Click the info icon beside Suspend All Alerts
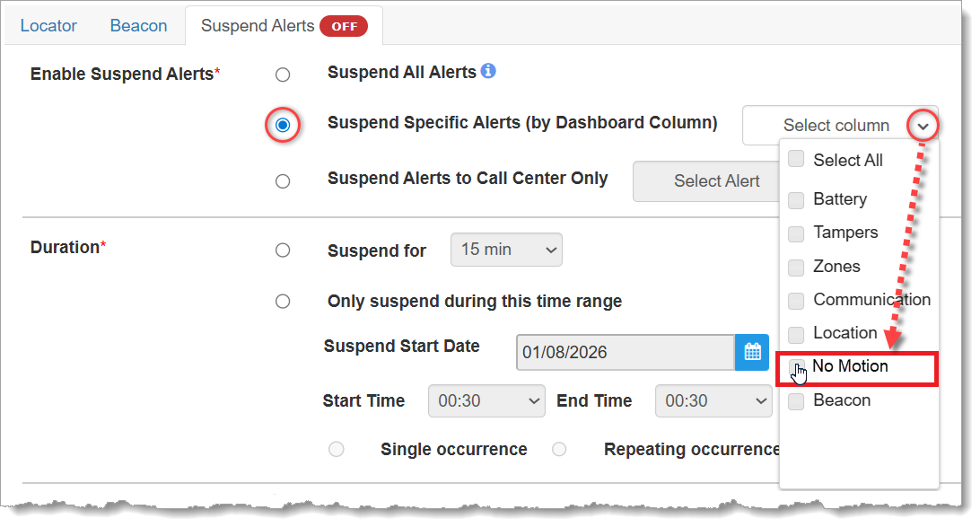The image size is (980, 527). (x=488, y=71)
